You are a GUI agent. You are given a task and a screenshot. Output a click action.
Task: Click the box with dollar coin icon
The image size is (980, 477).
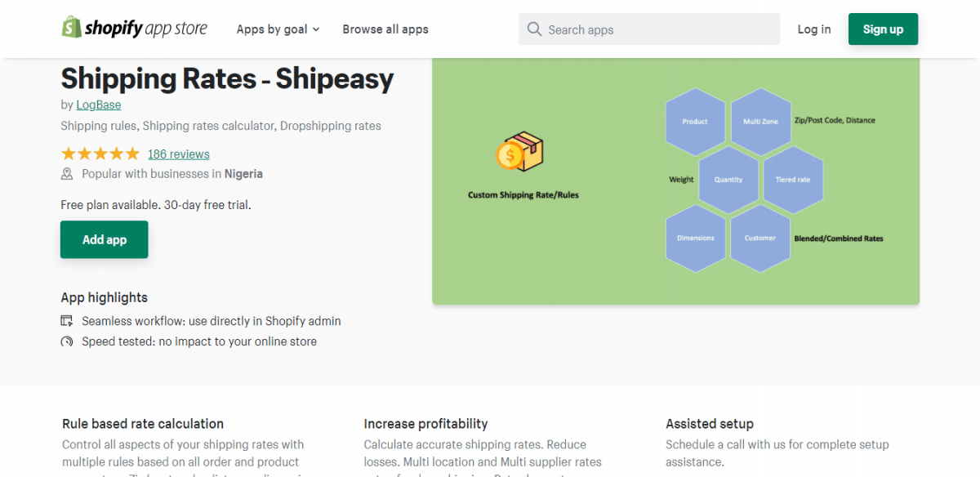[519, 152]
